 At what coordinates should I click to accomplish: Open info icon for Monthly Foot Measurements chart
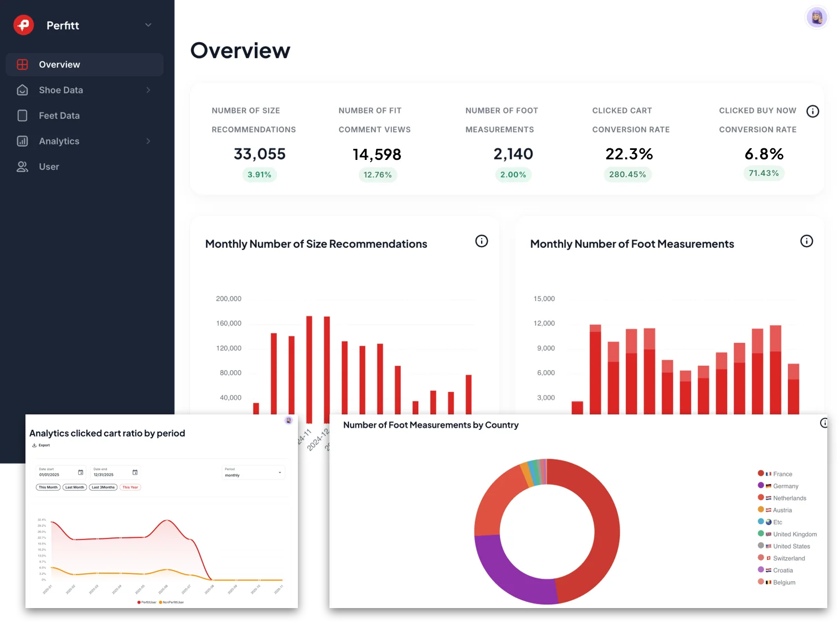(x=806, y=241)
